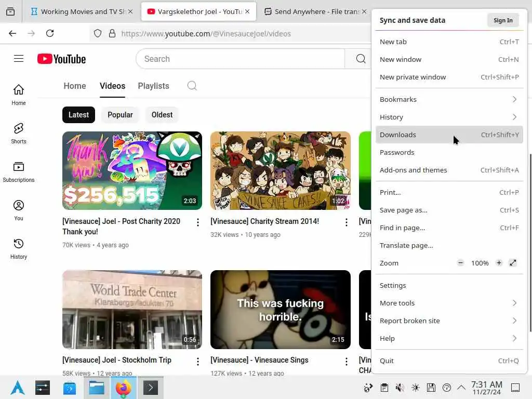Open options for Stockholm Trip video
Image resolution: width=532 pixels, height=399 pixels.
pos(198,362)
